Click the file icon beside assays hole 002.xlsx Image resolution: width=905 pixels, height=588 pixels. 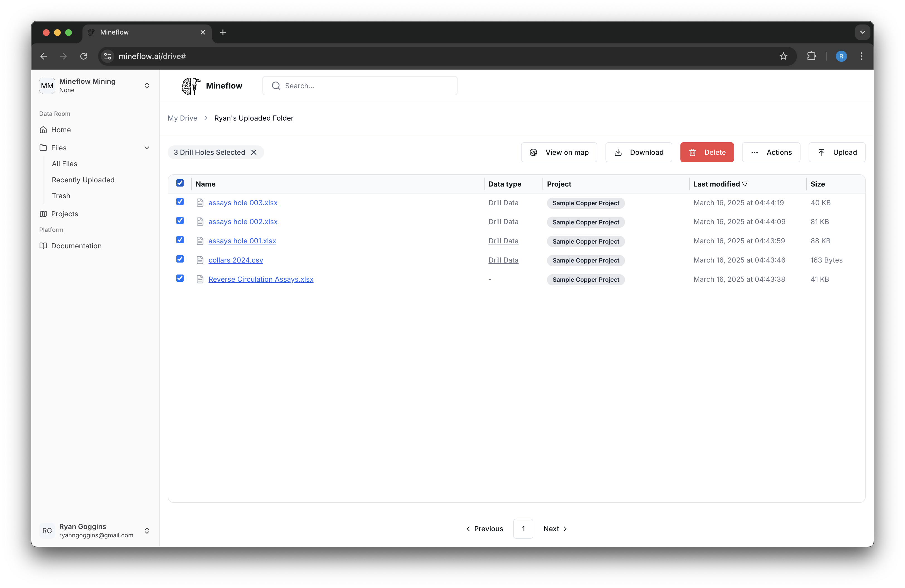(x=200, y=222)
